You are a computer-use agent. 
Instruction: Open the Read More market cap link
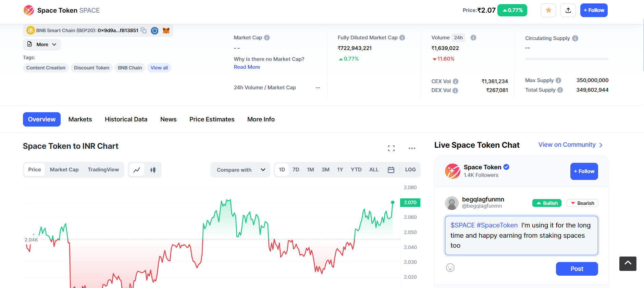(x=247, y=67)
